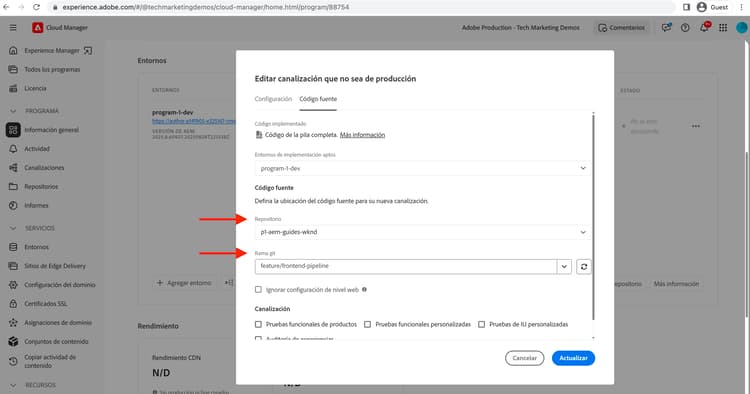Open the feedback chat icon in header
This screenshot has width=750, height=394.
point(666,28)
